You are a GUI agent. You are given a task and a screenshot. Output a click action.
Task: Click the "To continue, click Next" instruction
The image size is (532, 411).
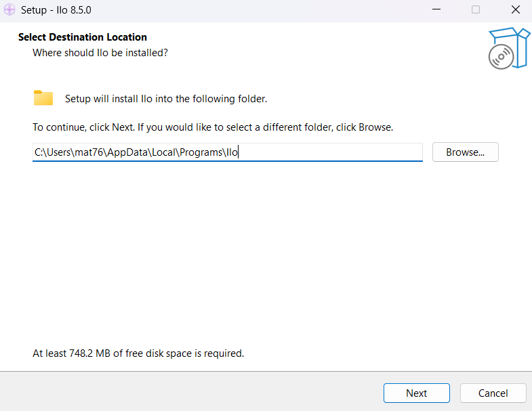213,127
